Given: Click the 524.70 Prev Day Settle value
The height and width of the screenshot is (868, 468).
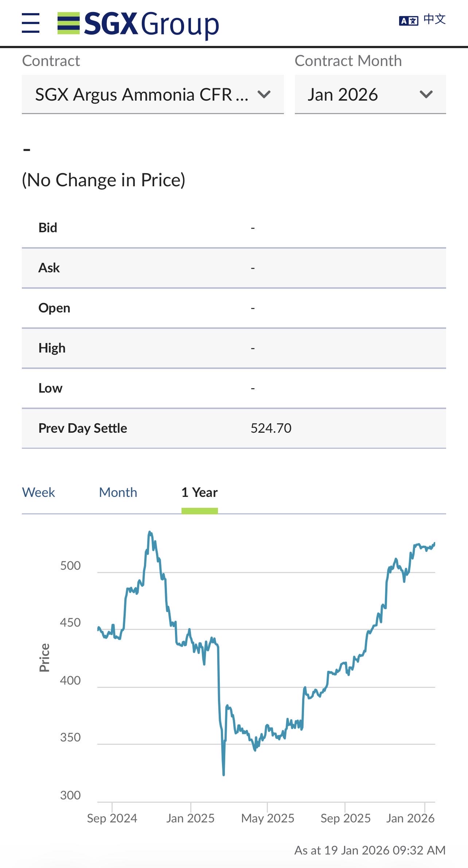Looking at the screenshot, I should pyautogui.click(x=271, y=428).
